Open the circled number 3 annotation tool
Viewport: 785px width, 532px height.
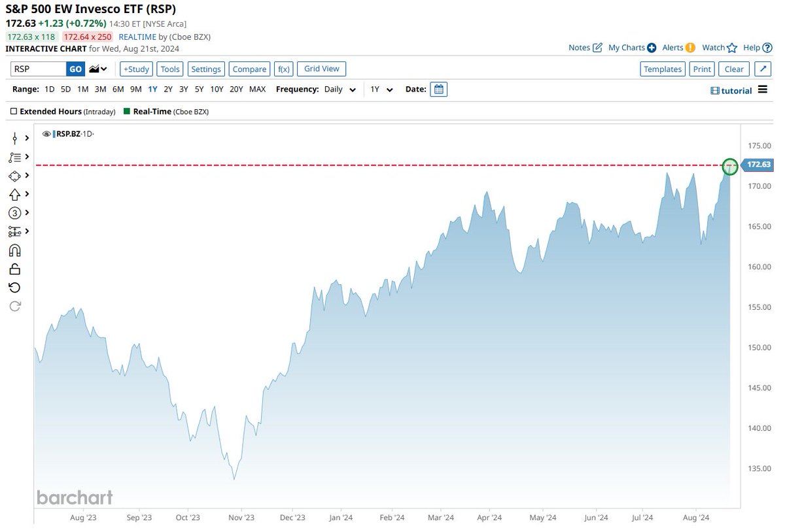[x=14, y=213]
